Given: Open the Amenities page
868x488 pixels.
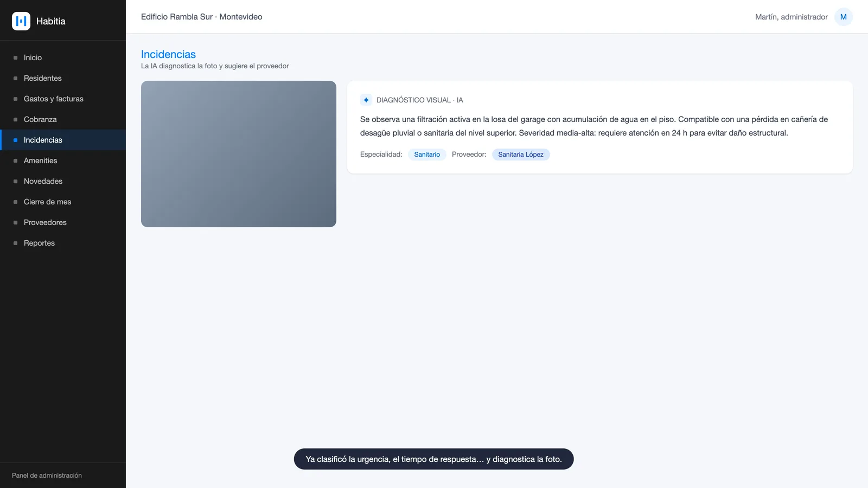Looking at the screenshot, I should pyautogui.click(x=63, y=160).
